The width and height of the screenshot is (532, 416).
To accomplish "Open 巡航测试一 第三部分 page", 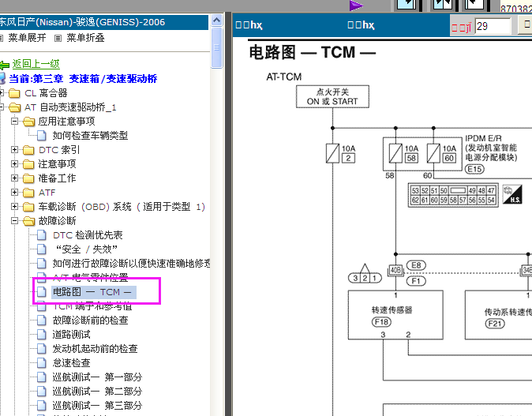I will click(x=97, y=406).
